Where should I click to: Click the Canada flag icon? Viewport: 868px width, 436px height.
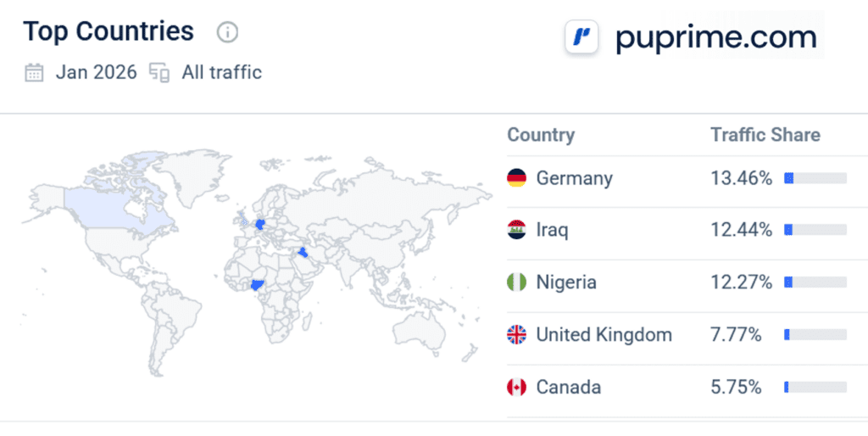516,388
